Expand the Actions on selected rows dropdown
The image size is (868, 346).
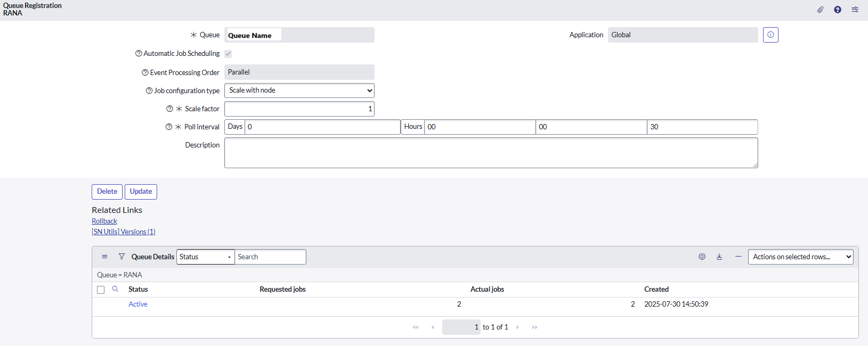800,257
